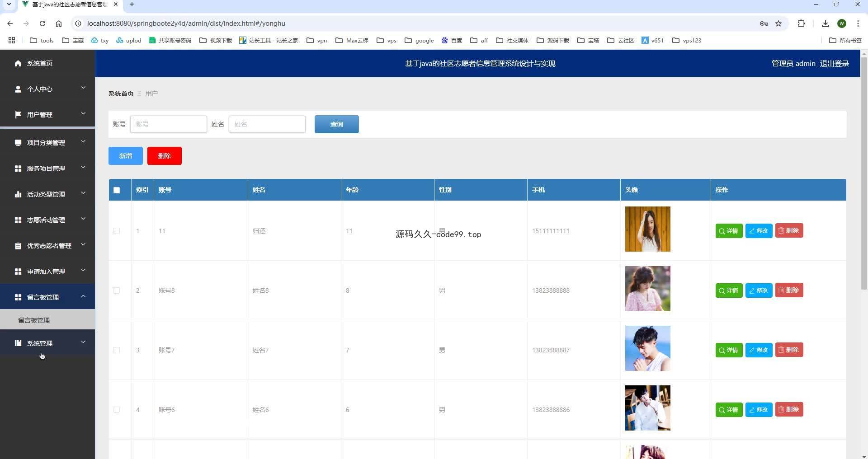This screenshot has width=868, height=459.
Task: Check the row checkbox for 账号8
Action: pos(117,290)
